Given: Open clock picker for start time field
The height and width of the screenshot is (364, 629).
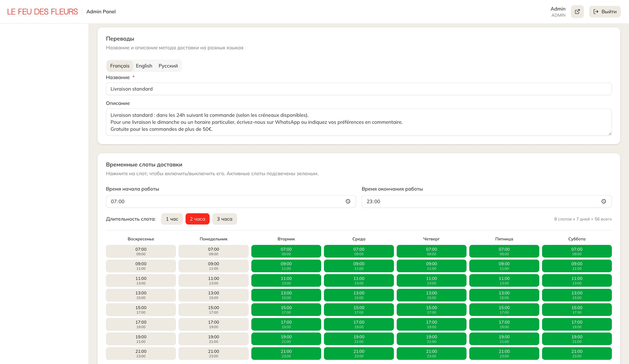Looking at the screenshot, I should click(348, 201).
